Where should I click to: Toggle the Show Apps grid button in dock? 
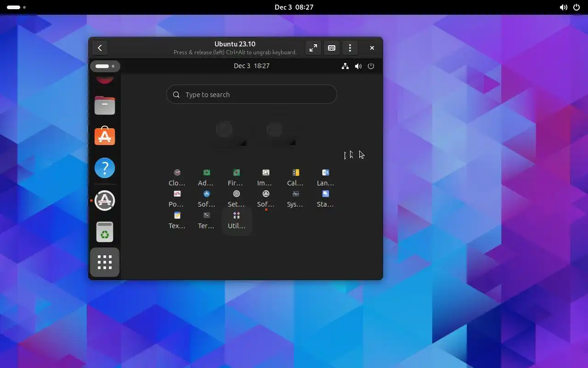[x=105, y=262]
